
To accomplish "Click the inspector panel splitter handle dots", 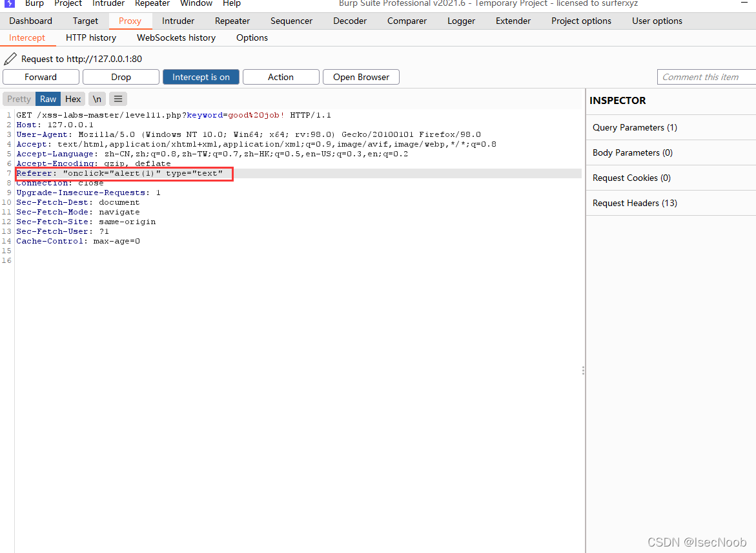I will [584, 371].
